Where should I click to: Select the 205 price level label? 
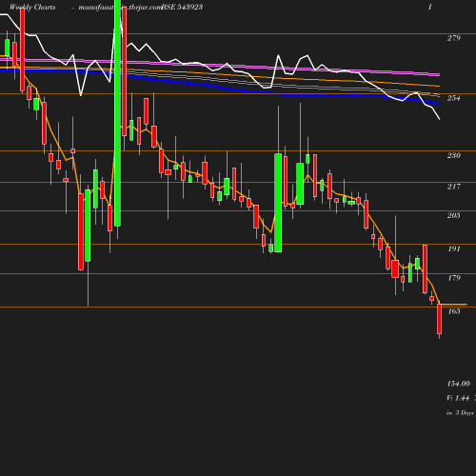[454, 215]
